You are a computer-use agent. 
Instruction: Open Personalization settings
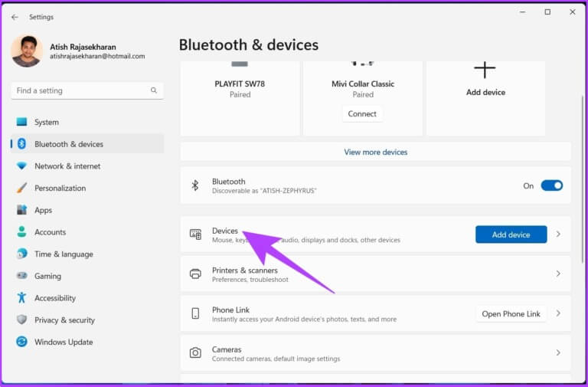(x=87, y=188)
